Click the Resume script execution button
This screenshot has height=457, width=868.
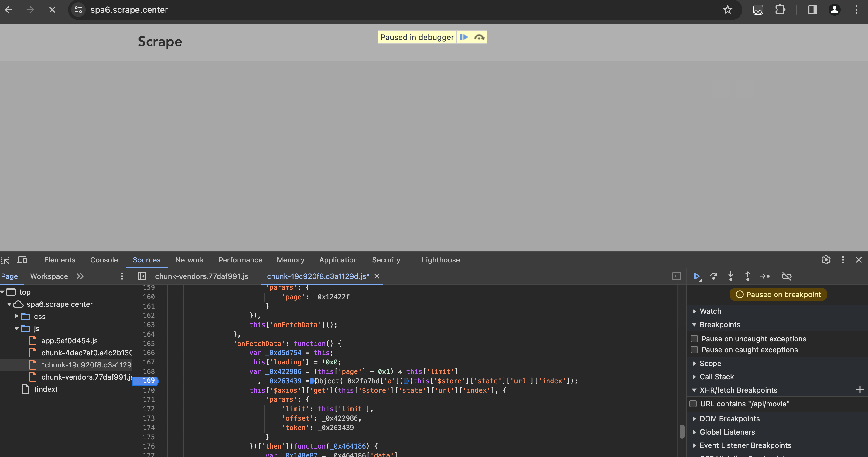[x=696, y=276]
